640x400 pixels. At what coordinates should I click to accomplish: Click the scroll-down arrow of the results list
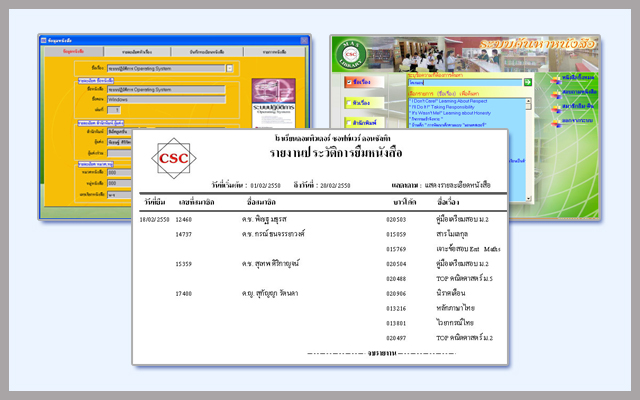pos(529,199)
